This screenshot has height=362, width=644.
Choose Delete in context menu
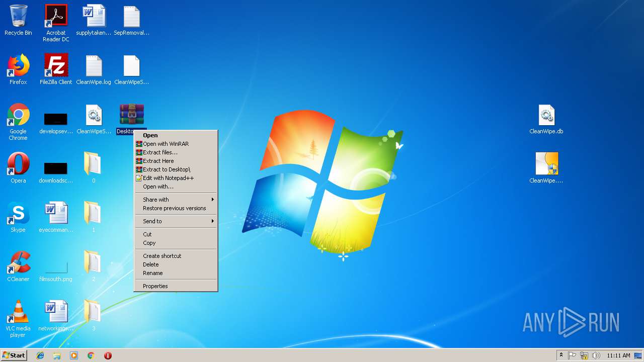tap(176, 264)
